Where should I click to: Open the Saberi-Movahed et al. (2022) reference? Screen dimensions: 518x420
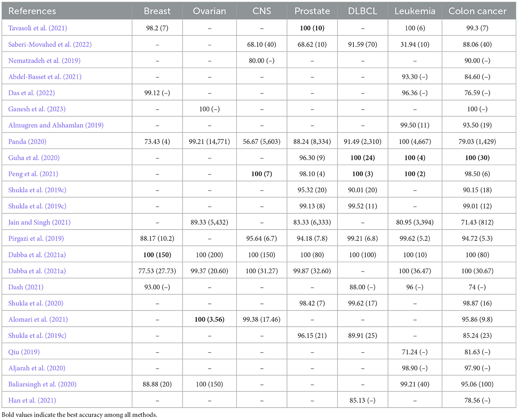[x=50, y=44]
